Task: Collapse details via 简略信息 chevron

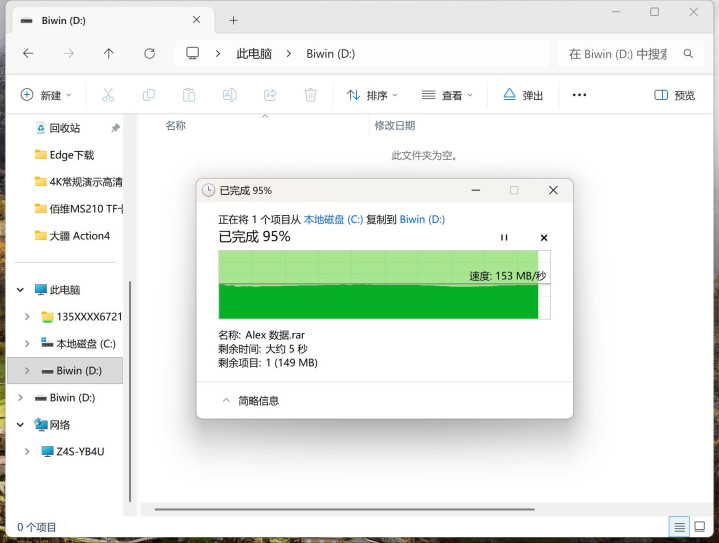Action: (226, 400)
